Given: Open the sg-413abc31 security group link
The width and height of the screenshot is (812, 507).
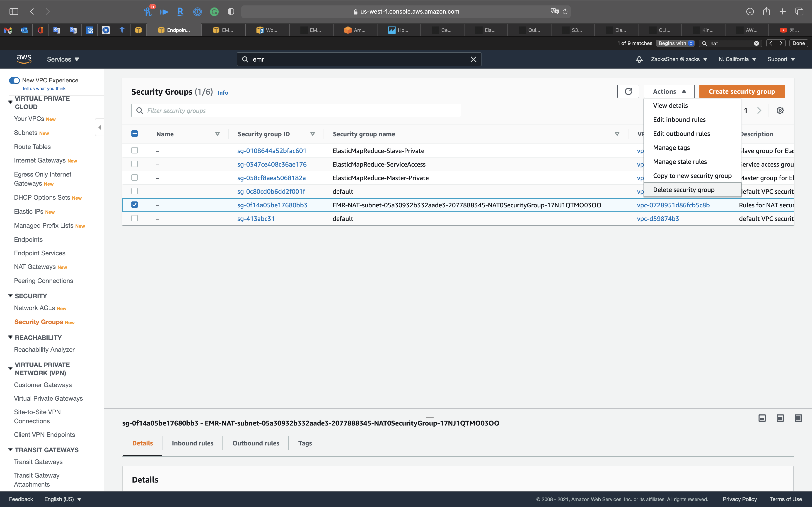Looking at the screenshot, I should 256,219.
